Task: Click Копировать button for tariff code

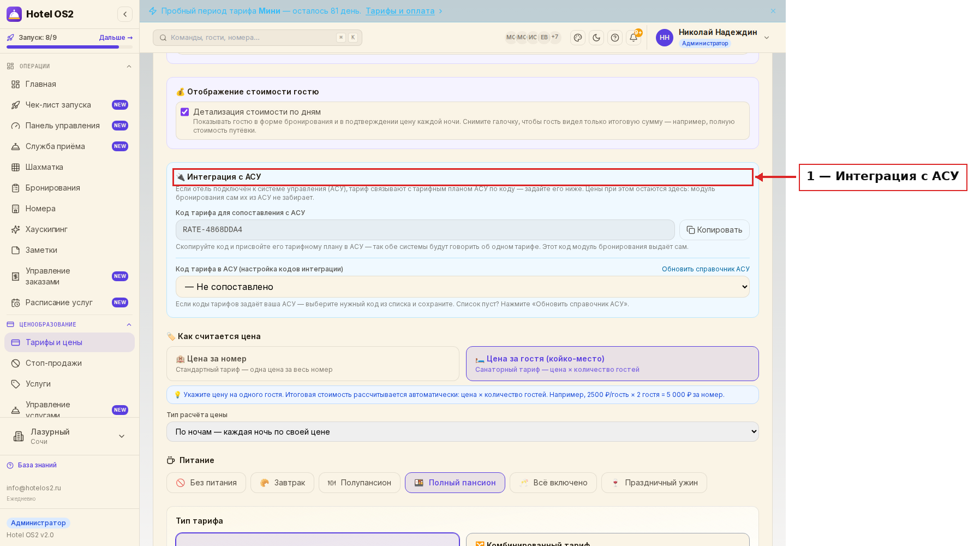Action: [x=714, y=230]
